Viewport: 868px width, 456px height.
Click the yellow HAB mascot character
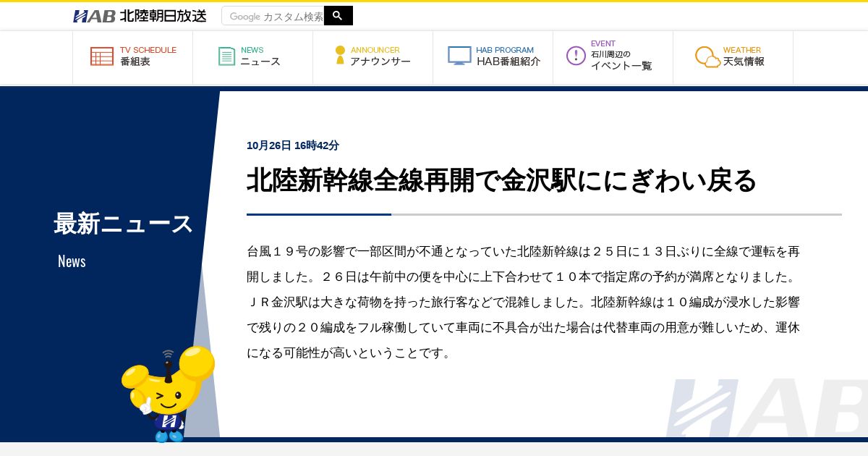point(168,394)
